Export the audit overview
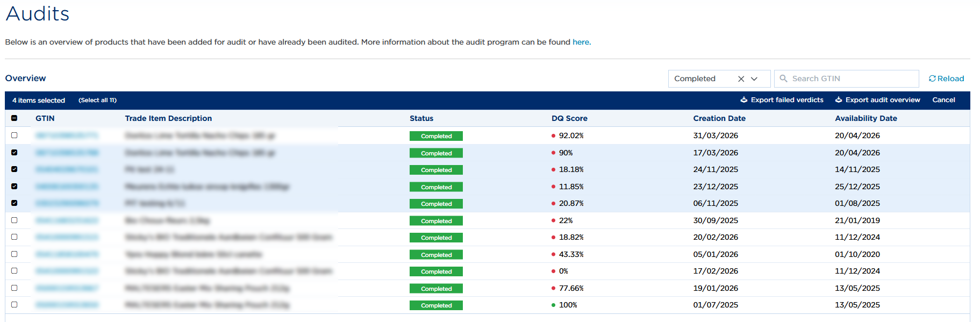This screenshot has width=980, height=322. pyautogui.click(x=877, y=100)
